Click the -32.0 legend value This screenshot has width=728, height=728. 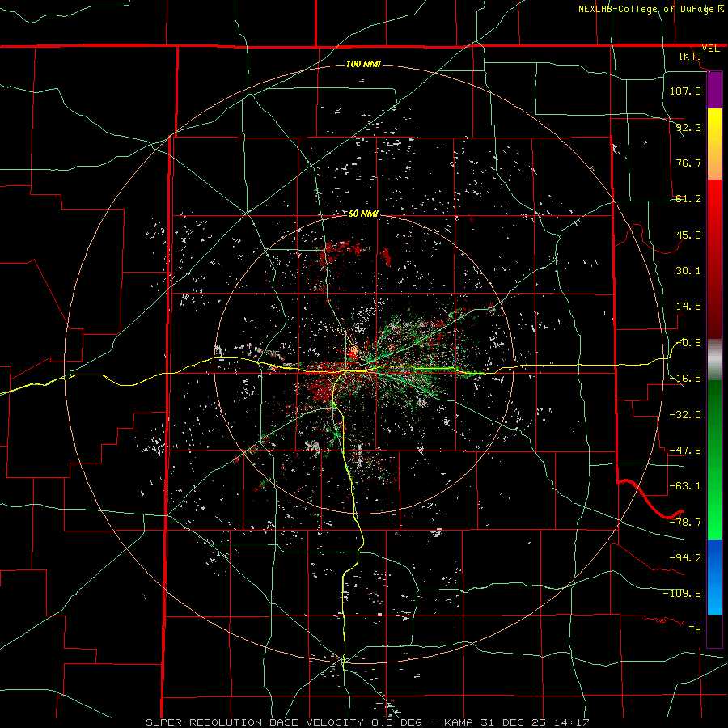685,415
